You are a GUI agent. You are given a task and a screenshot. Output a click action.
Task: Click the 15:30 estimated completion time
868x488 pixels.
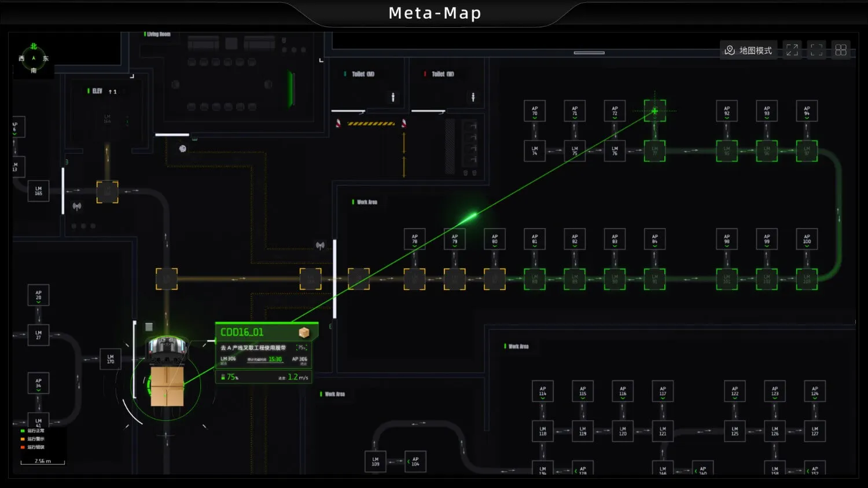275,359
